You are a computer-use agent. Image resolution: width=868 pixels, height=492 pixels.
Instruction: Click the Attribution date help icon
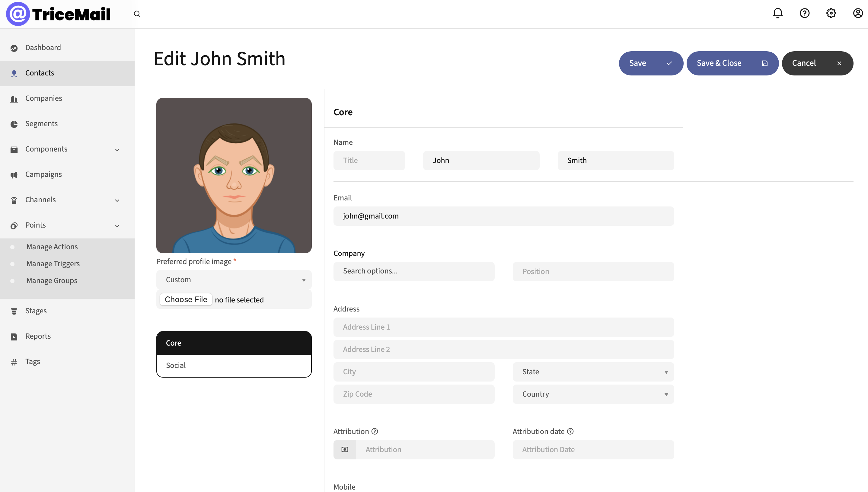[x=570, y=431]
